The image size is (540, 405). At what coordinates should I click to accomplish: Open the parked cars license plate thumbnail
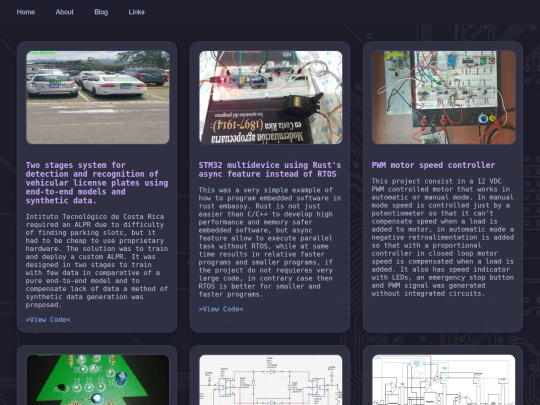[98, 97]
